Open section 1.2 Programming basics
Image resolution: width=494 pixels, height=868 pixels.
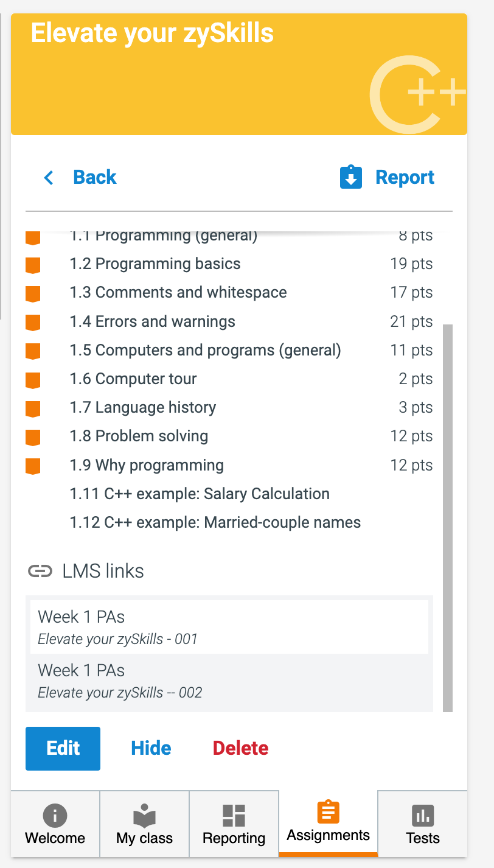[155, 264]
